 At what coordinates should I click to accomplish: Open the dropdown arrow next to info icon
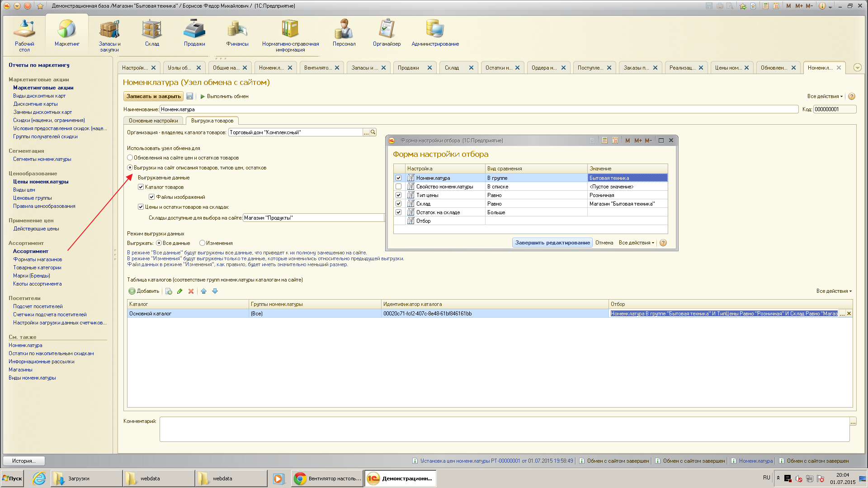830,6
